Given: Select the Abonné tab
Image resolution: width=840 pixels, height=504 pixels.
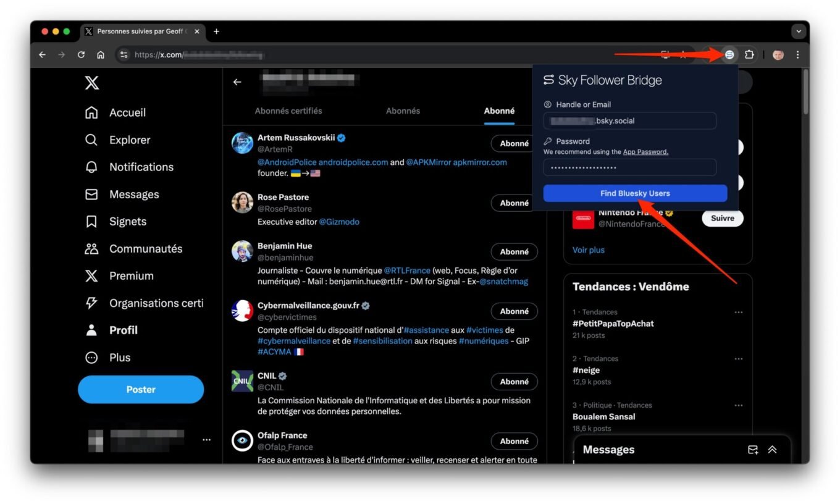Looking at the screenshot, I should point(499,111).
